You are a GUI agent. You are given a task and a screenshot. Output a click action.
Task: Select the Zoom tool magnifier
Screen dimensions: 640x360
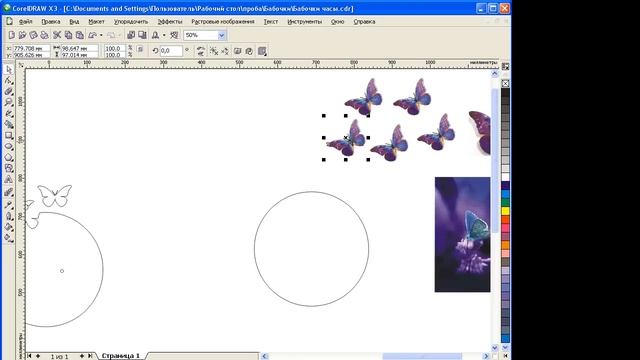click(x=9, y=102)
